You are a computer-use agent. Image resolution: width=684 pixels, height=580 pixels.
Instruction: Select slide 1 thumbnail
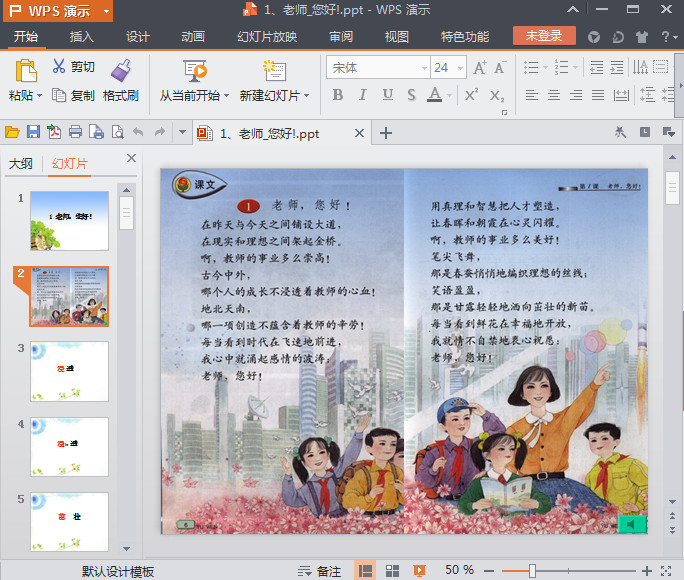(x=69, y=221)
